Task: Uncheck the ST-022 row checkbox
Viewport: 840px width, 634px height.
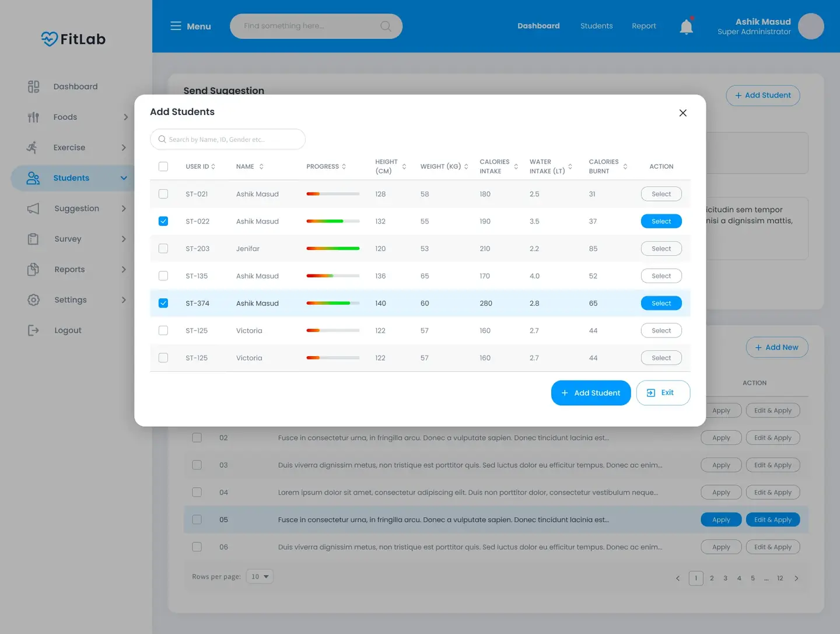Action: point(163,221)
